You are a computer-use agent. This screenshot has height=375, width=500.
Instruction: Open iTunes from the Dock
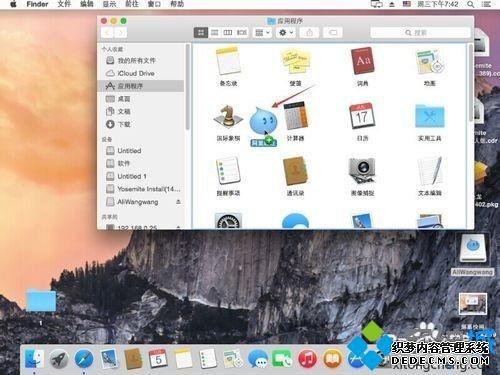click(307, 359)
